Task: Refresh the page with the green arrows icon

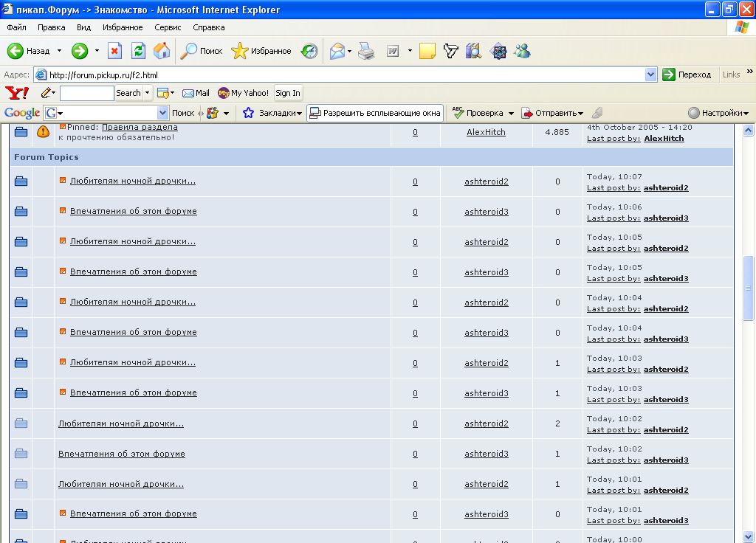Action: [x=138, y=51]
